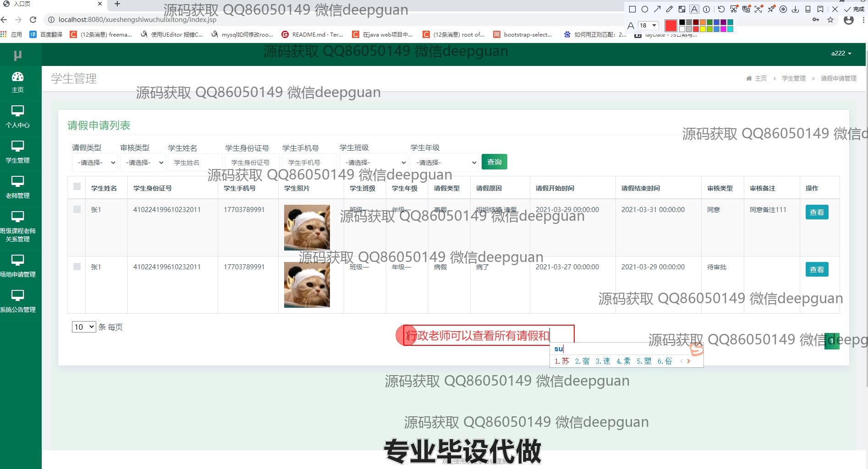Select the pencil drawing tool
868x469 pixels.
point(670,9)
